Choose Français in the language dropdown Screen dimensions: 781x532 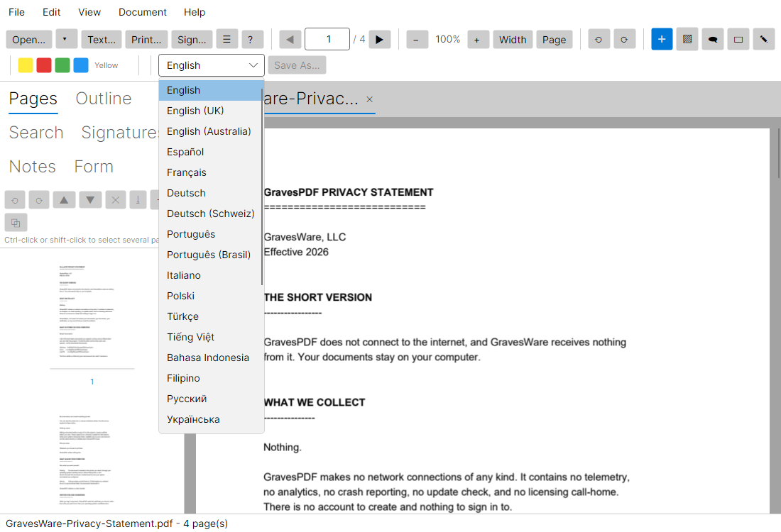pos(210,172)
